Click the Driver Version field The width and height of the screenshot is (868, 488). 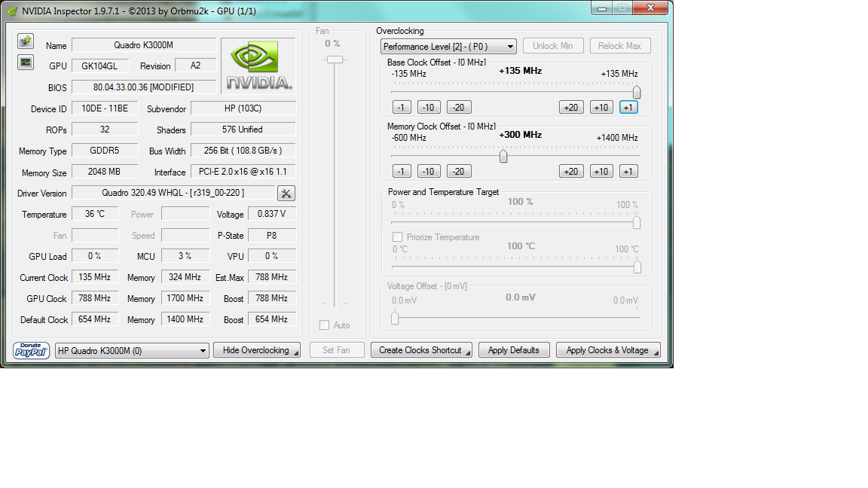(173, 193)
